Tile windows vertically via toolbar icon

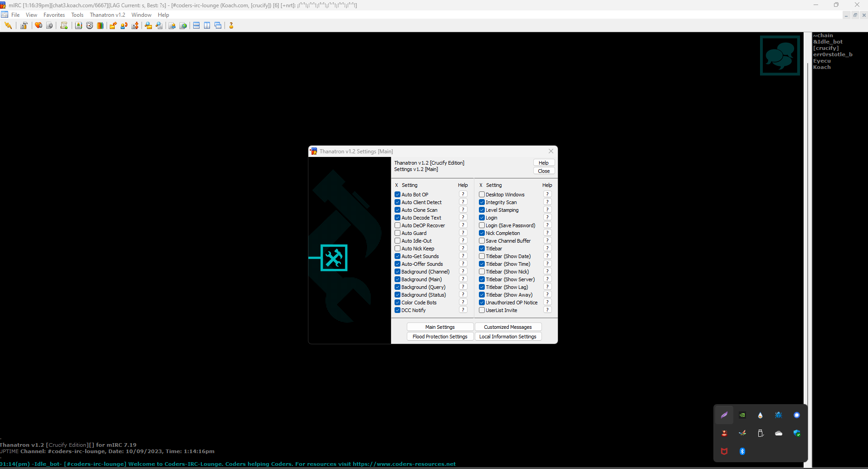[x=207, y=25]
